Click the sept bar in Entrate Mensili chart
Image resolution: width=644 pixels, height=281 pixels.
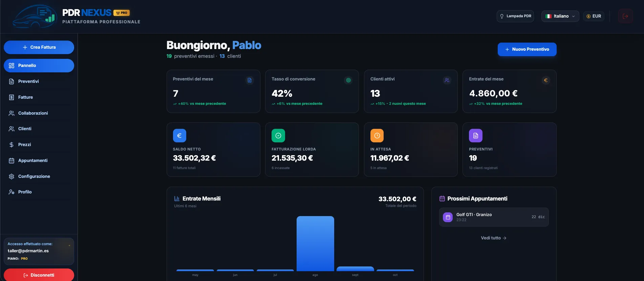[355, 269]
